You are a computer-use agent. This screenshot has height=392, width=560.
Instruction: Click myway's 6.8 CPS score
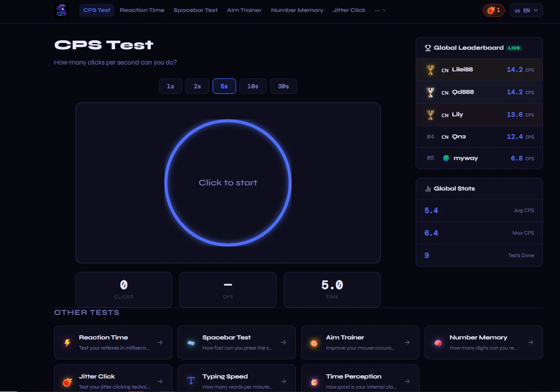pos(522,158)
